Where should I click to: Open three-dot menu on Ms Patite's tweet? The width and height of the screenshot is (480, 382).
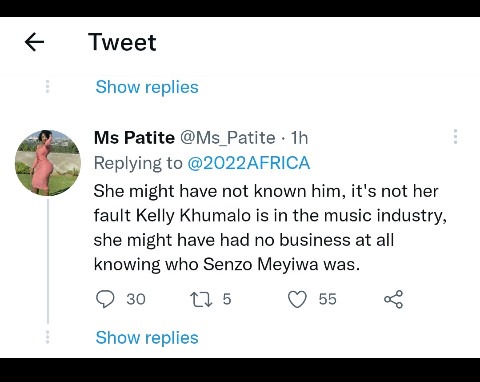455,137
